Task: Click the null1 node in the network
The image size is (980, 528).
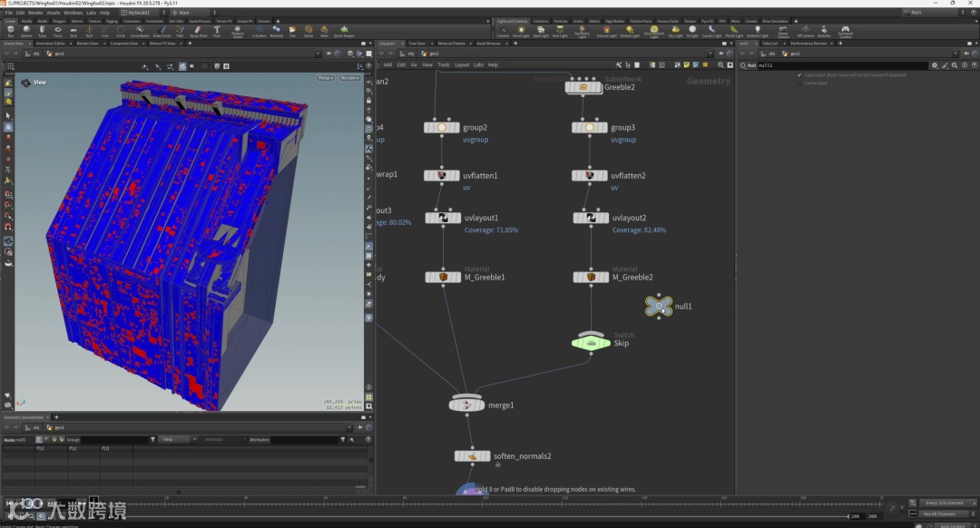Action: tap(659, 307)
